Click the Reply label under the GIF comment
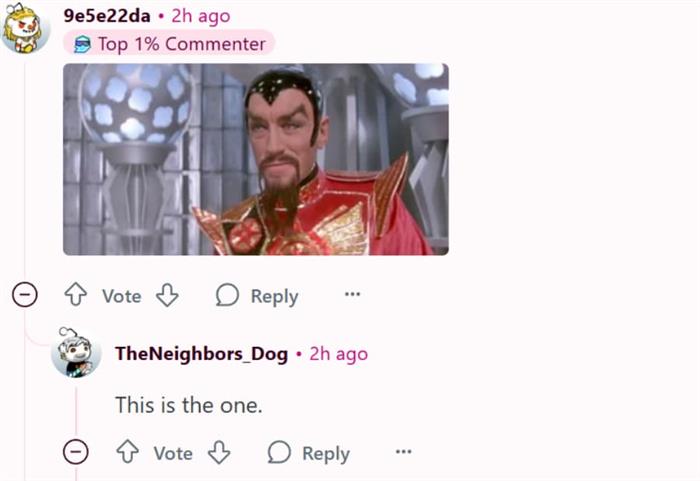This screenshot has width=700, height=481. 275,296
